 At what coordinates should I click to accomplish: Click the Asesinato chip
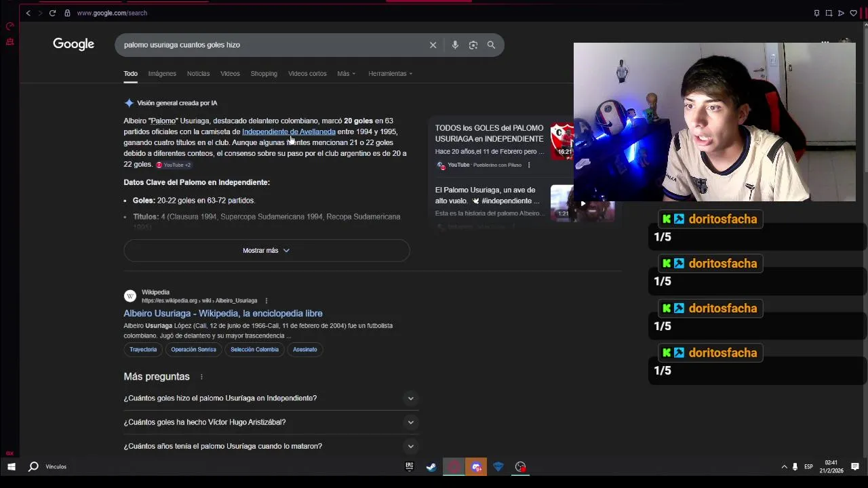[304, 349]
